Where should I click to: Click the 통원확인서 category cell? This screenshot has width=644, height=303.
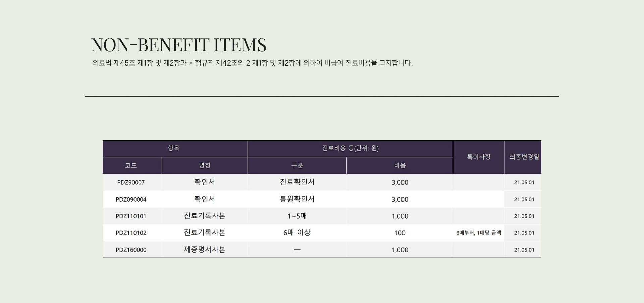tap(297, 199)
